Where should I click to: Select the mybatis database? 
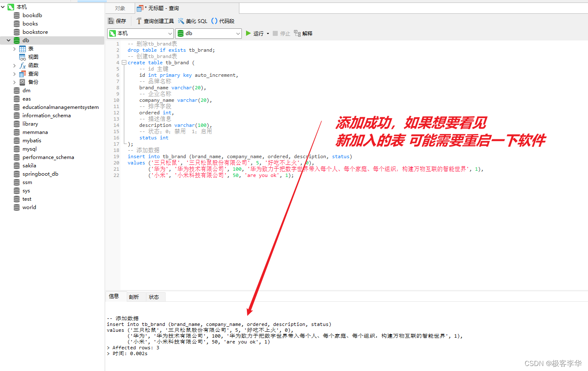(x=32, y=141)
